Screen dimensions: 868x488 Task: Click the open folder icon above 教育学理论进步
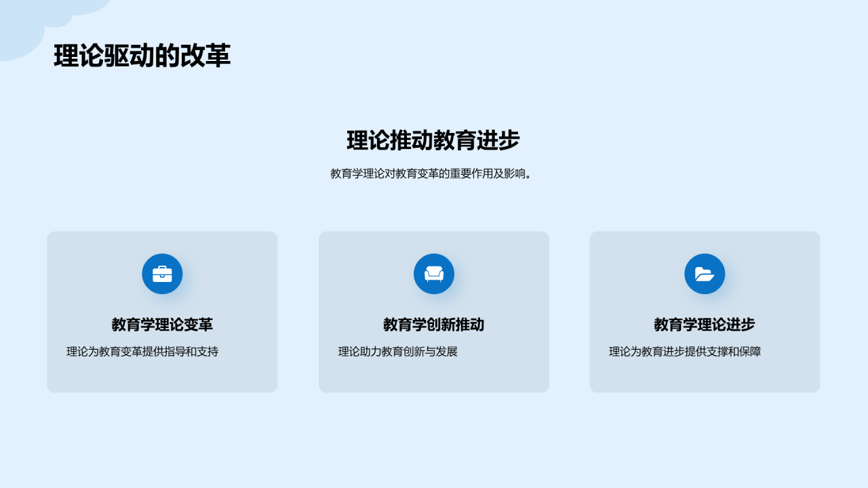coord(705,274)
